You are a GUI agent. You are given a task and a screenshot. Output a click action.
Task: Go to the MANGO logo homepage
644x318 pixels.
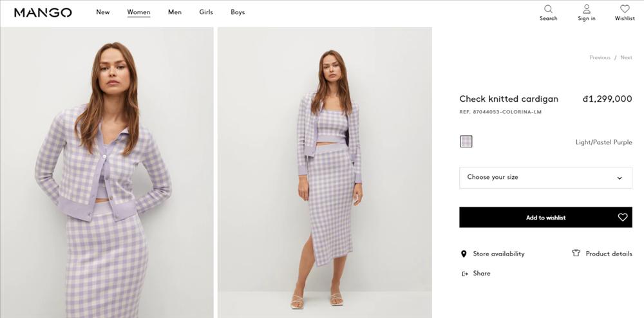pyautogui.click(x=43, y=12)
